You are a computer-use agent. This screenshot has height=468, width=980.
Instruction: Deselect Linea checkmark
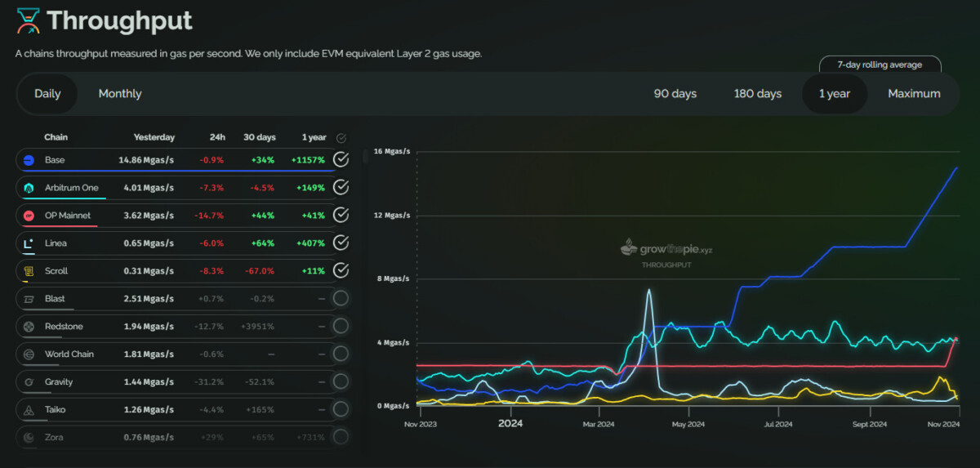[341, 243]
